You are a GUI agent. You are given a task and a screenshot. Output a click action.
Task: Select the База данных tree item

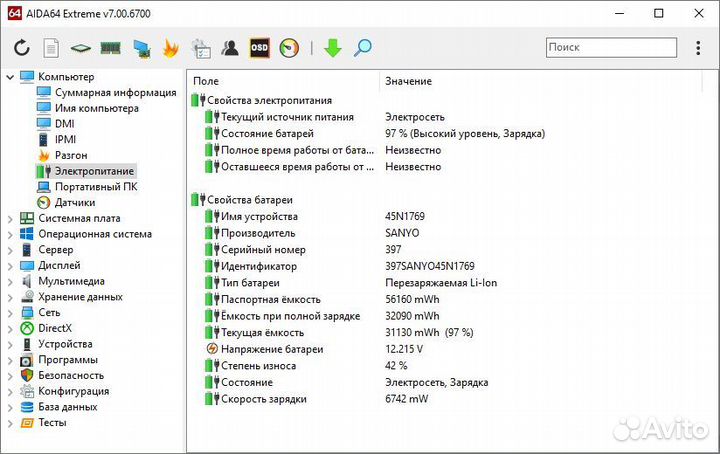click(x=59, y=407)
